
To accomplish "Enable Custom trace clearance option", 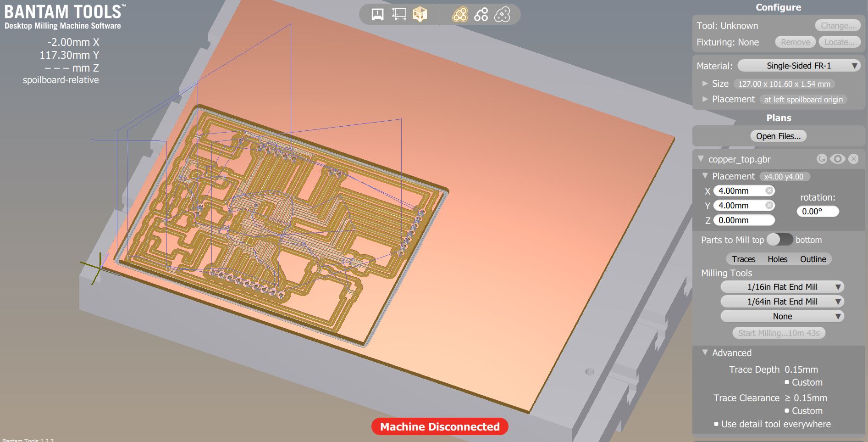I will tap(787, 411).
